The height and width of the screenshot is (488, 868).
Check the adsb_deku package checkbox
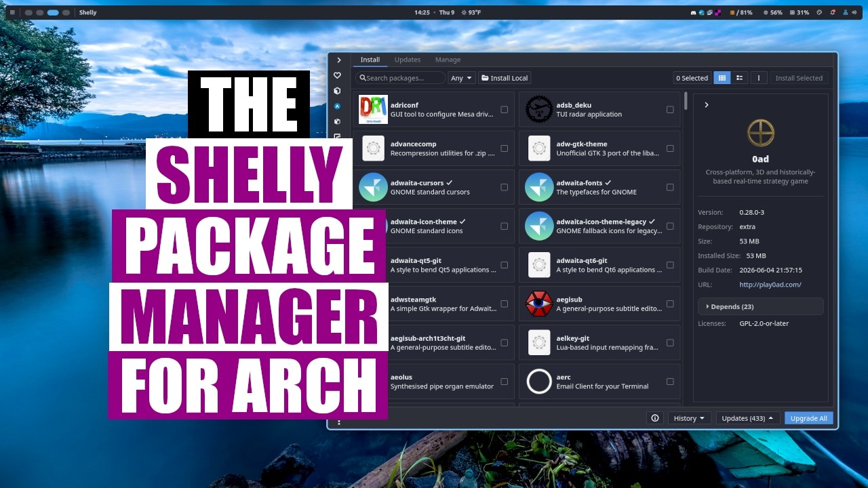(670, 109)
